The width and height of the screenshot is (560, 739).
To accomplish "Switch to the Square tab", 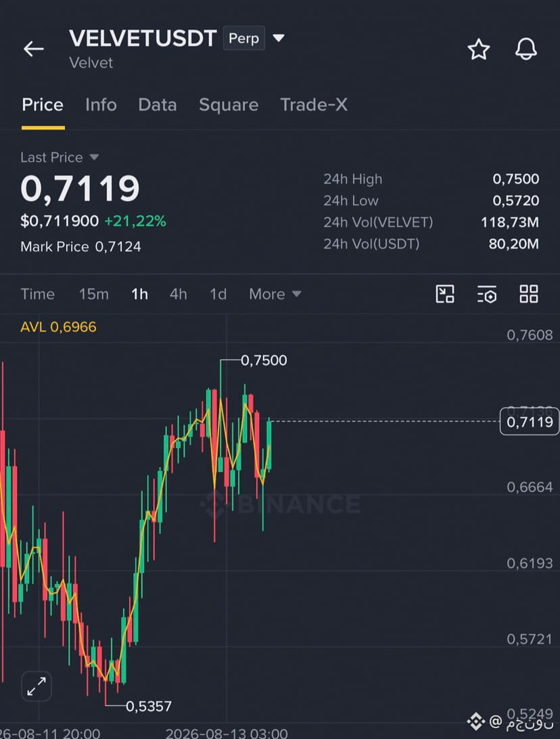I will click(229, 105).
